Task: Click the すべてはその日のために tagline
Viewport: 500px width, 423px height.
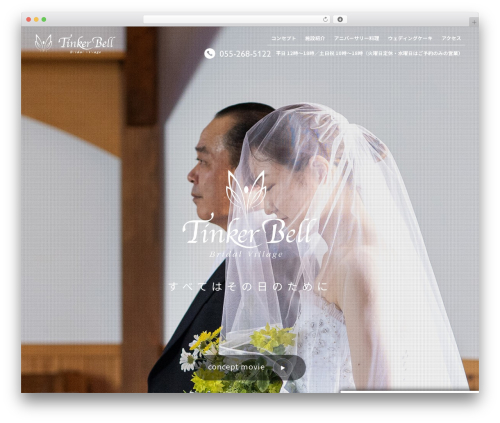Action: pyautogui.click(x=249, y=286)
